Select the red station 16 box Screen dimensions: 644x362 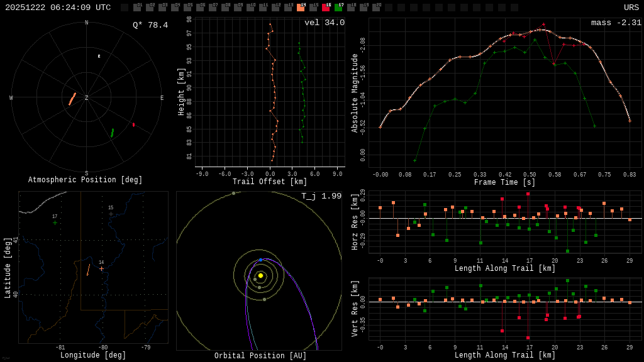(x=326, y=8)
